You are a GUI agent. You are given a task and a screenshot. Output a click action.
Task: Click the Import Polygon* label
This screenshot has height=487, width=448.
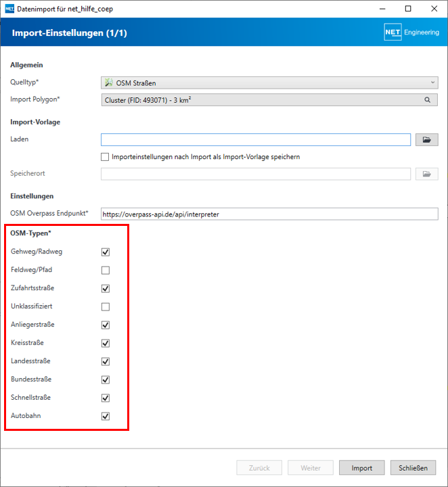pyautogui.click(x=35, y=99)
